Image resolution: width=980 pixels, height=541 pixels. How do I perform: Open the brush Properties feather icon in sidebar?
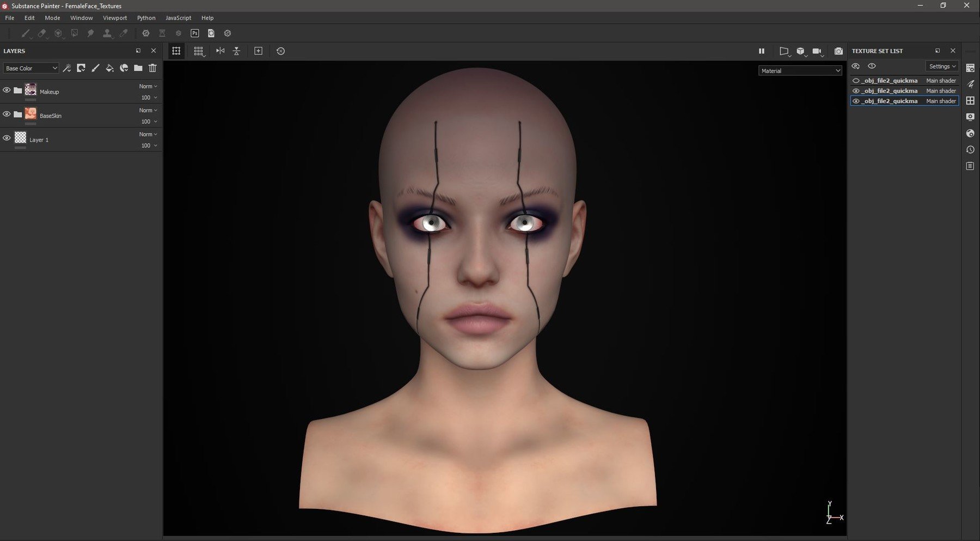pos(970,84)
